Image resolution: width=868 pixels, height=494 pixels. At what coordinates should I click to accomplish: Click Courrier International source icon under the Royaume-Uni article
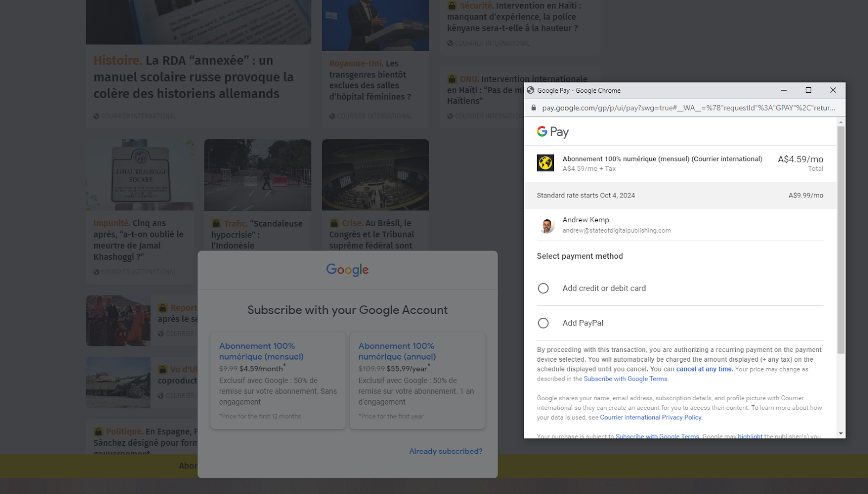(x=332, y=116)
